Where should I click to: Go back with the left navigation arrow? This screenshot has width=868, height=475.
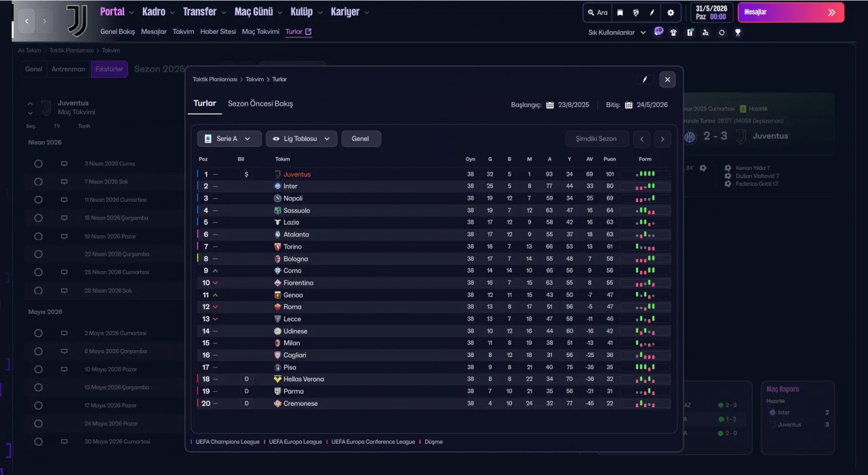(27, 21)
